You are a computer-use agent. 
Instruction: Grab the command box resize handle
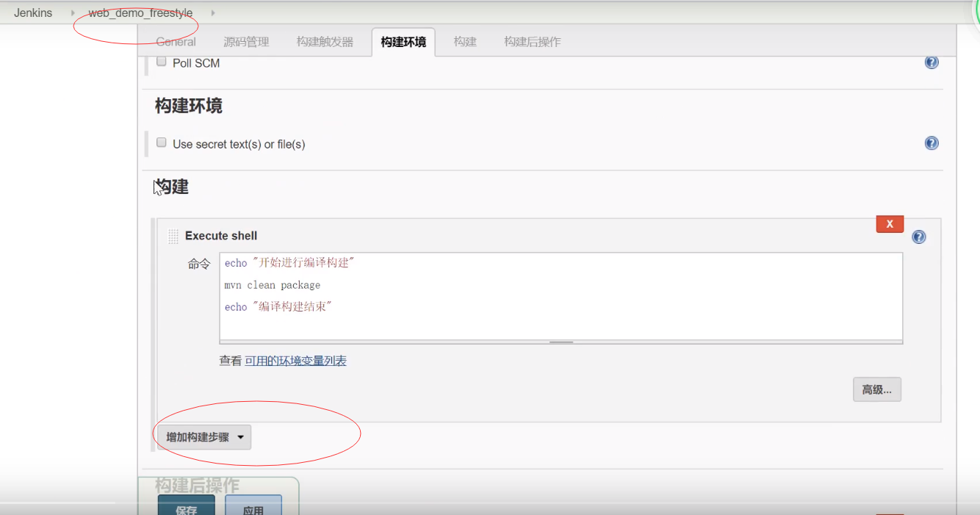[x=561, y=342]
